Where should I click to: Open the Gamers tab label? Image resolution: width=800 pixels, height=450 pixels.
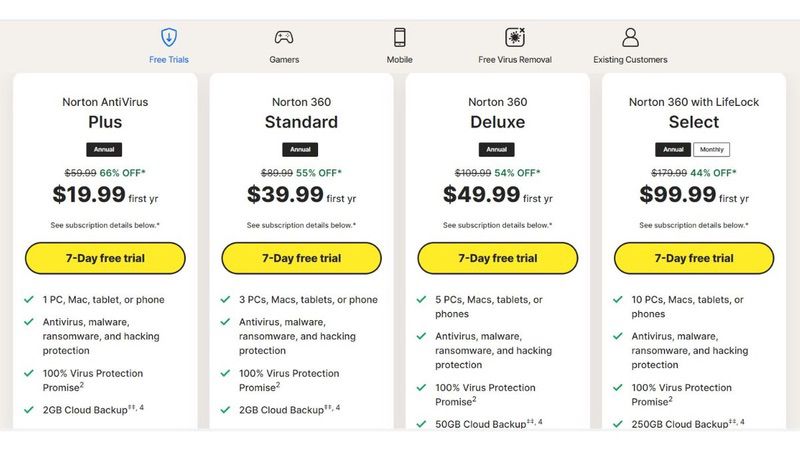click(x=284, y=60)
